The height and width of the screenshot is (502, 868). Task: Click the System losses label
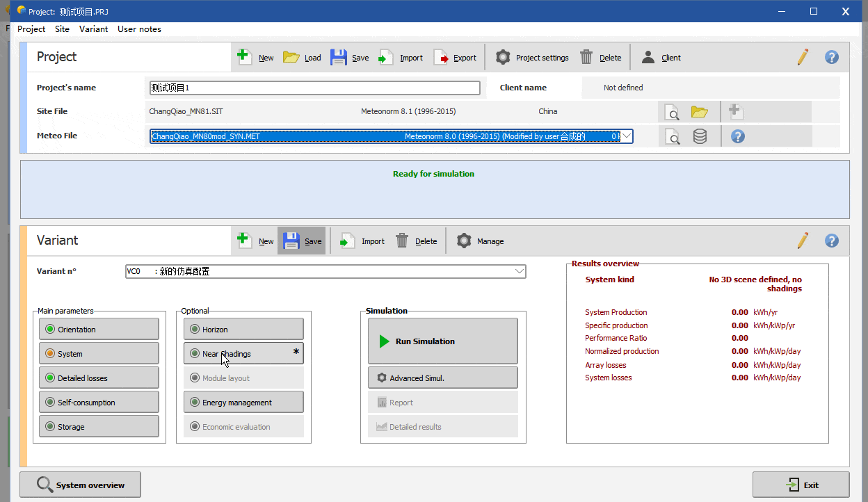pos(609,378)
